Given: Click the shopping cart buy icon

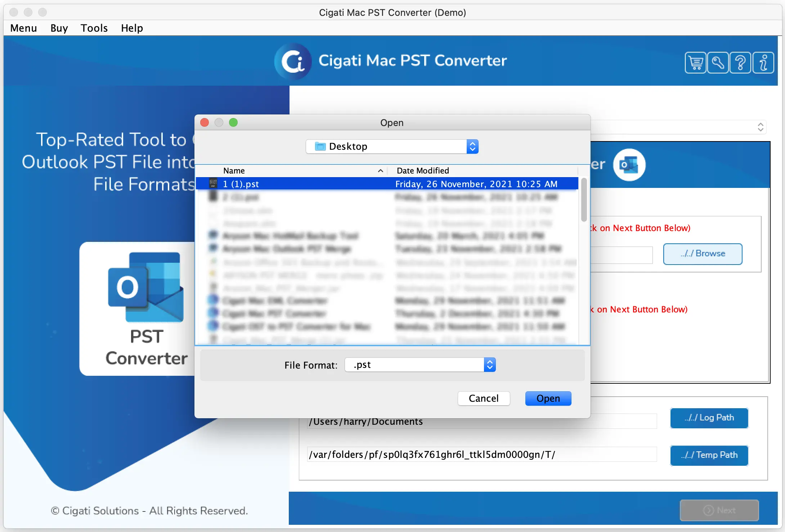Looking at the screenshot, I should pyautogui.click(x=695, y=63).
